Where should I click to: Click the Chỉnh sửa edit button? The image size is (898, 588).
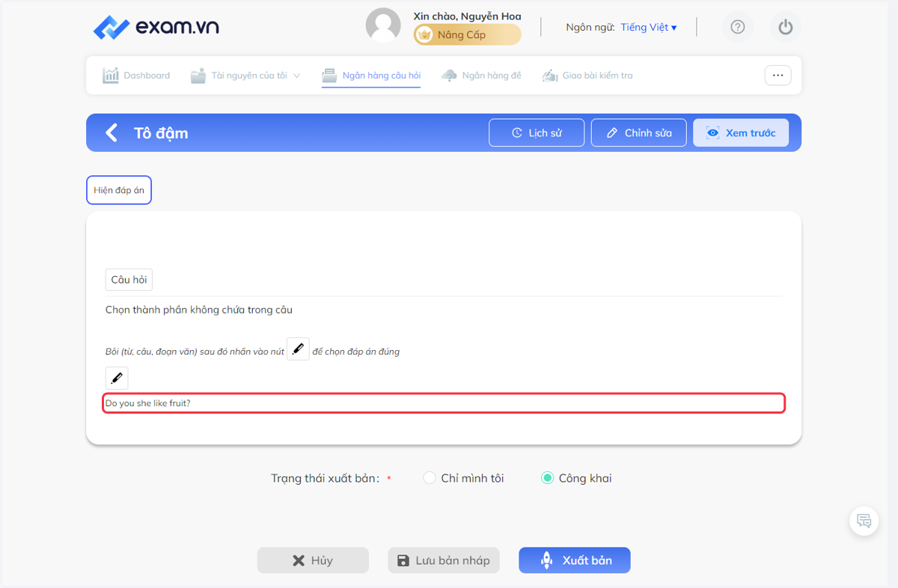click(x=638, y=132)
